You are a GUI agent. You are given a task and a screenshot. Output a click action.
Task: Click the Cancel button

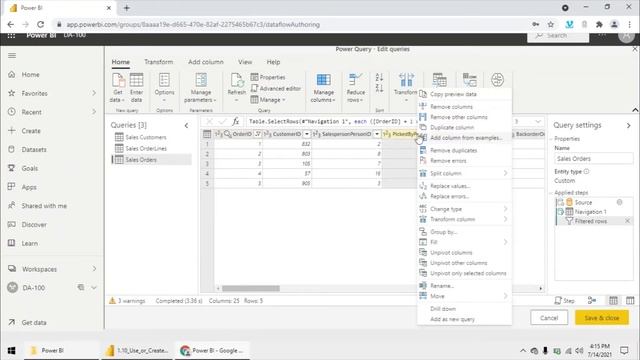pos(549,318)
